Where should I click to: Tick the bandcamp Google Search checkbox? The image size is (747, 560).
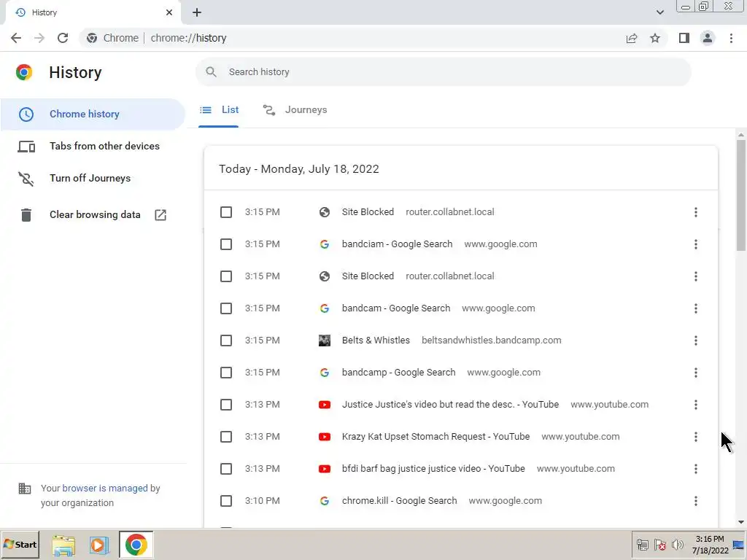coord(226,373)
